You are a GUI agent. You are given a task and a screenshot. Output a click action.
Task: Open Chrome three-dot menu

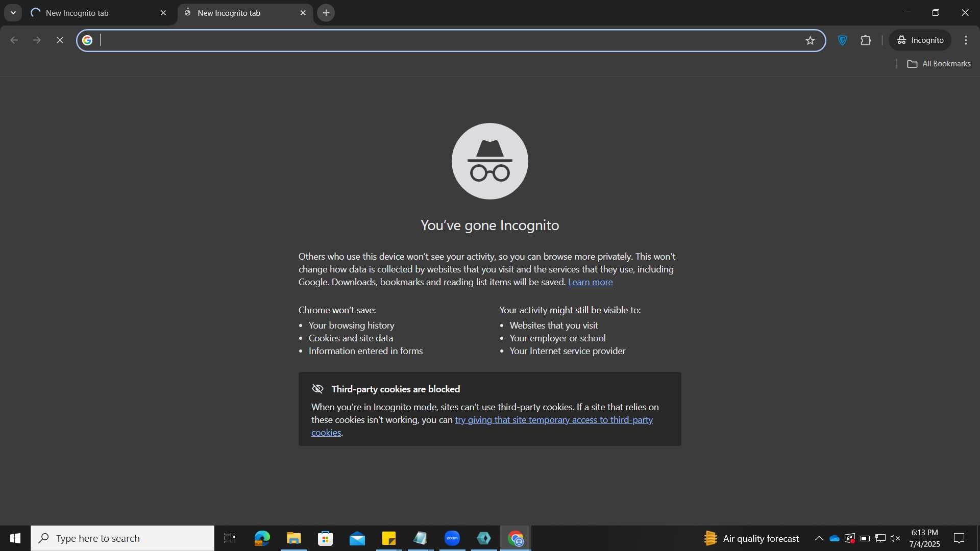966,40
